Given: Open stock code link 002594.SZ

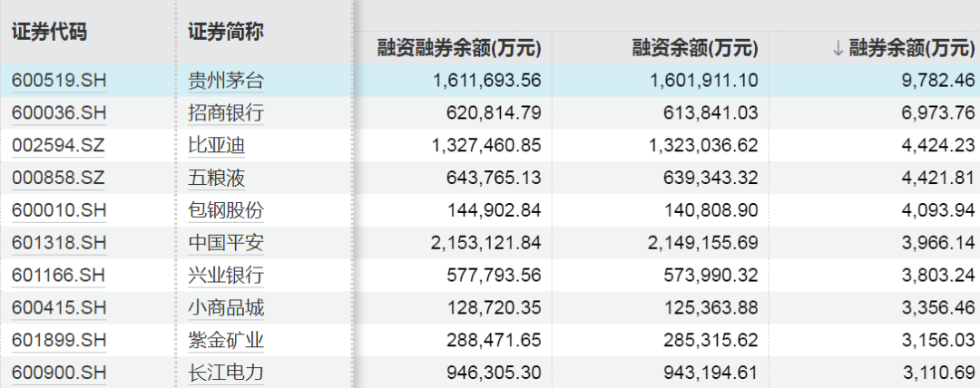Looking at the screenshot, I should tap(58, 146).
